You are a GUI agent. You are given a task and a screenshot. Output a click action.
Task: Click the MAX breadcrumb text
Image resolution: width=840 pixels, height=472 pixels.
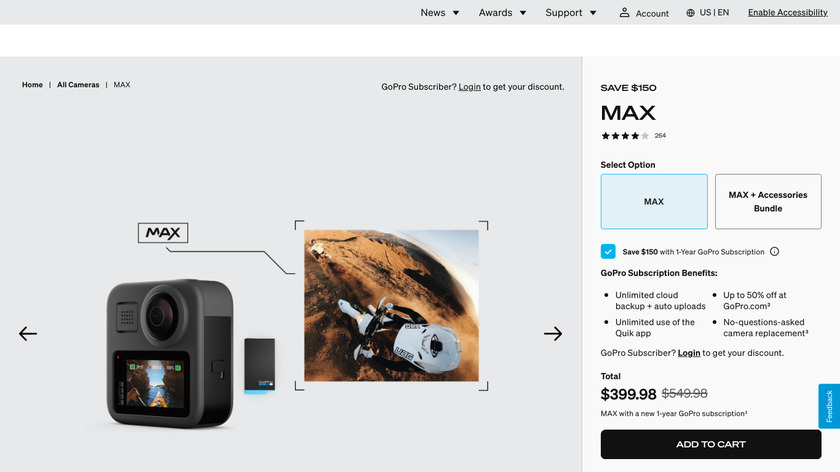122,85
